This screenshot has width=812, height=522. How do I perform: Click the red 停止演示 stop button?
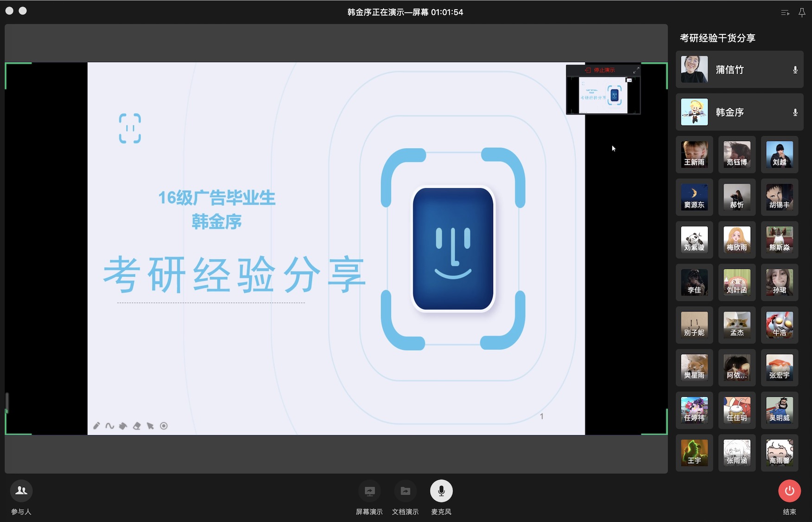(x=600, y=70)
